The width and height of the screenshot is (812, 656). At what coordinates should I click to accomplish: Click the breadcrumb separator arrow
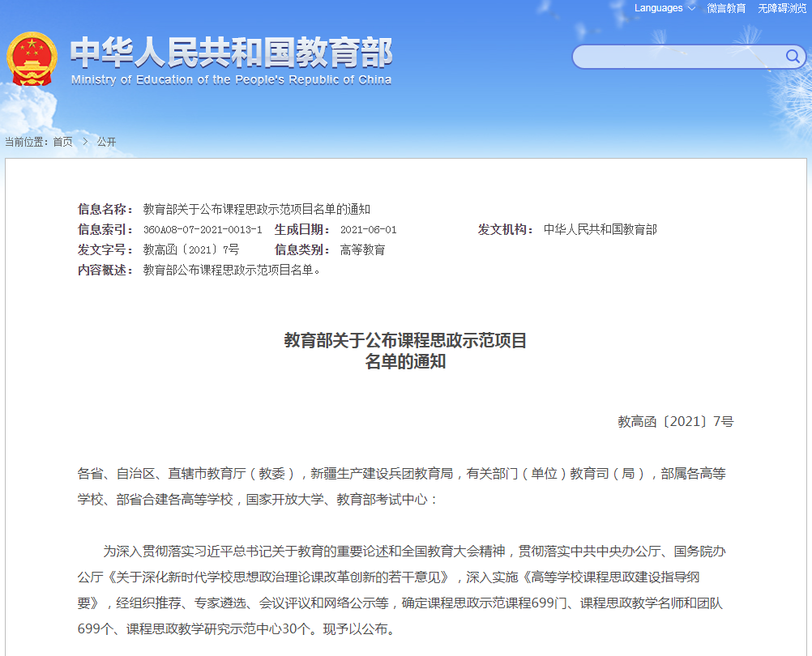(84, 141)
